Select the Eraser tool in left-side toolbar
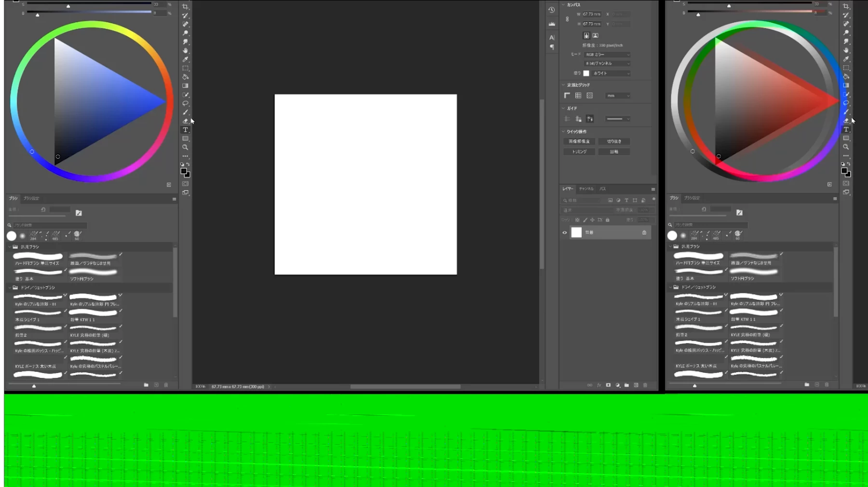This screenshot has height=487, width=868. coord(185,121)
